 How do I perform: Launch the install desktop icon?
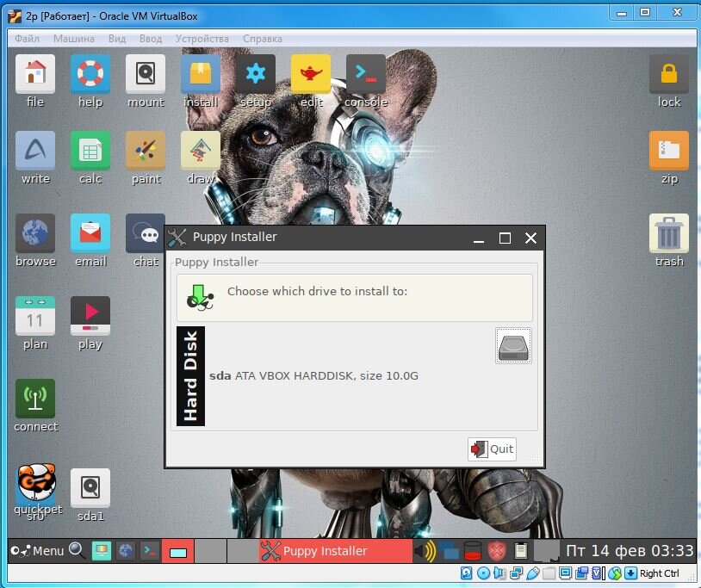201,74
